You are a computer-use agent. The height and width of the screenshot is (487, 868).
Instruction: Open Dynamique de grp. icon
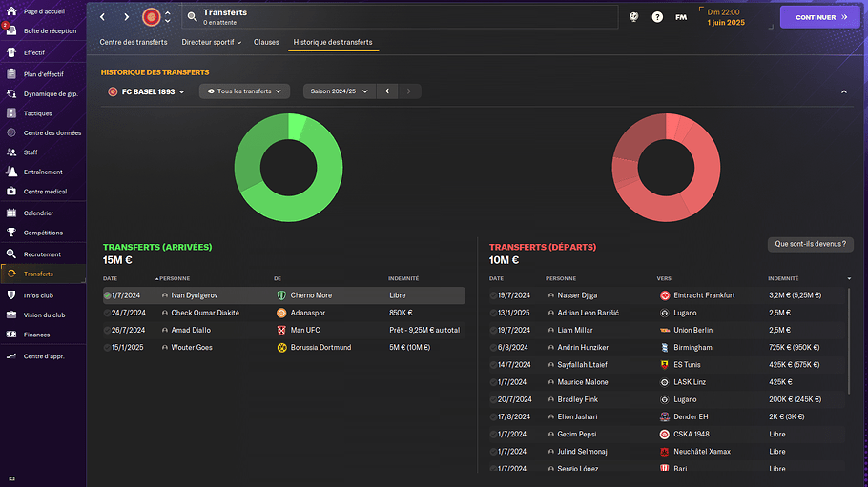(11, 93)
